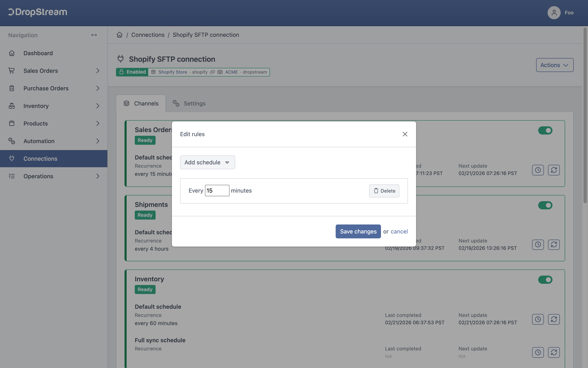The height and width of the screenshot is (368, 588).
Task: Open the Actions dropdown
Action: (555, 65)
